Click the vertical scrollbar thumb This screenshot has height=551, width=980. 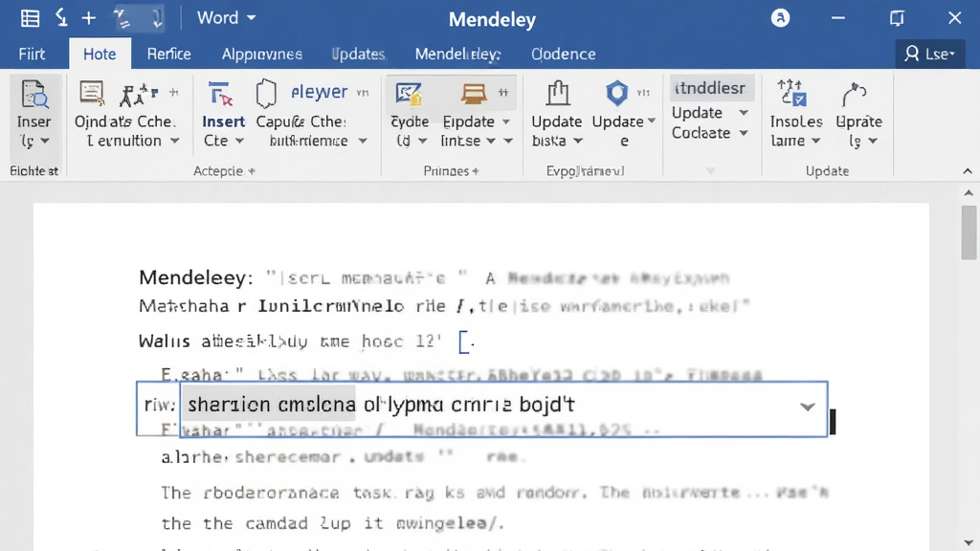tap(969, 232)
